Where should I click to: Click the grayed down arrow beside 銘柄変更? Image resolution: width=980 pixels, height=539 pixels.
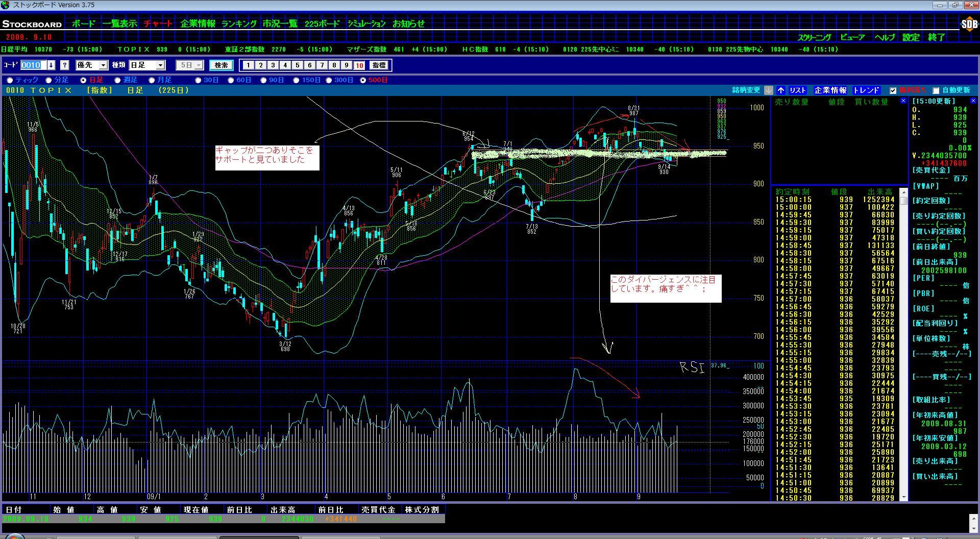tap(769, 90)
